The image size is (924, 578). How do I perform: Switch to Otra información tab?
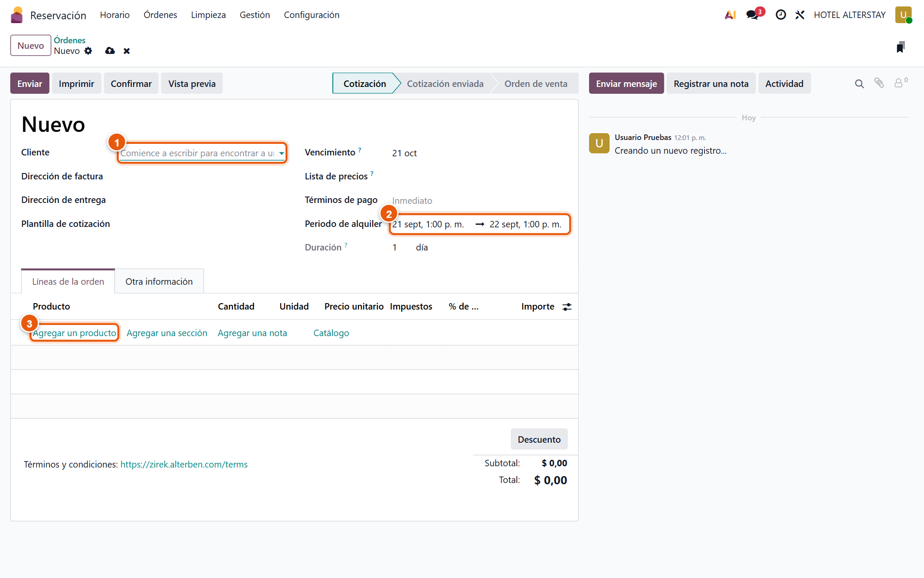(159, 281)
